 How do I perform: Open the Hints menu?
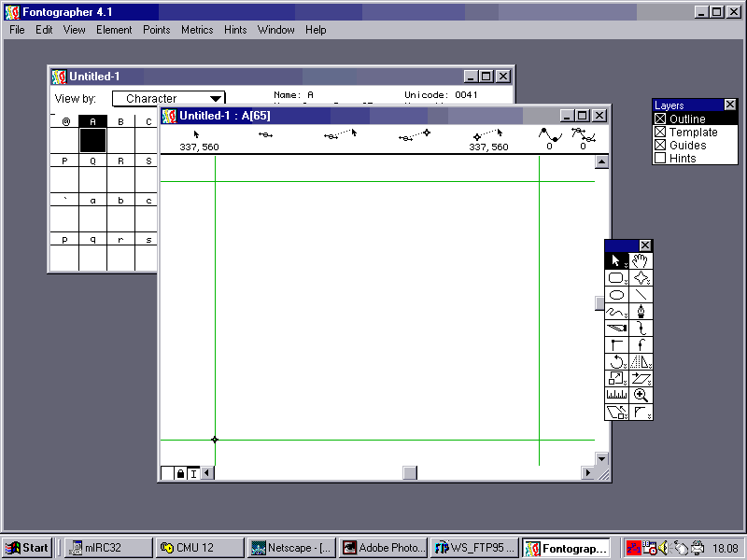(235, 30)
